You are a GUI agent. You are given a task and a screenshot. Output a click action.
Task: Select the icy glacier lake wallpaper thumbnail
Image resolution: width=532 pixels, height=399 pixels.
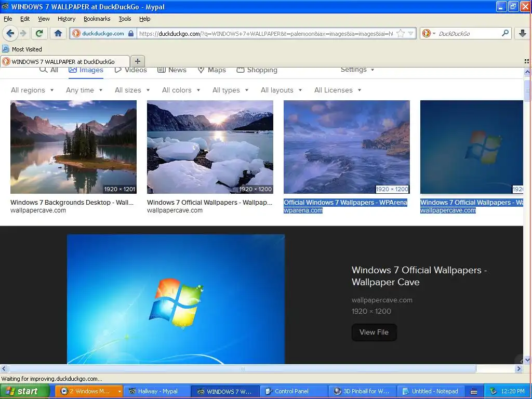210,147
